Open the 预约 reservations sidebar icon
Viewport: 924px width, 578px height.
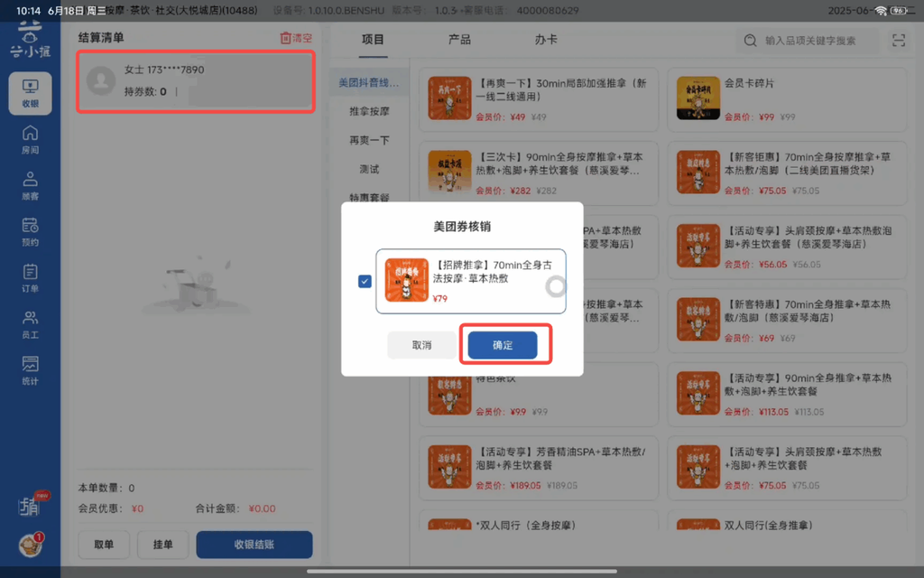30,232
